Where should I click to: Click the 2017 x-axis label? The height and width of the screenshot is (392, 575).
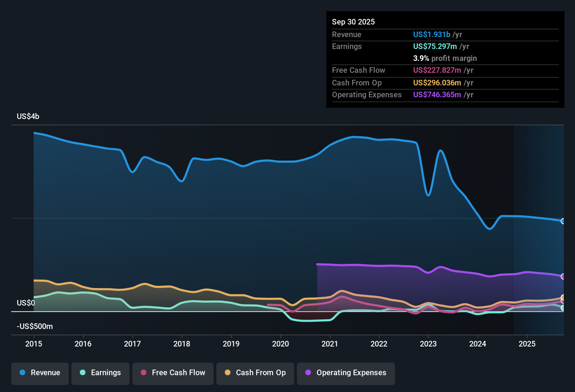[132, 344]
